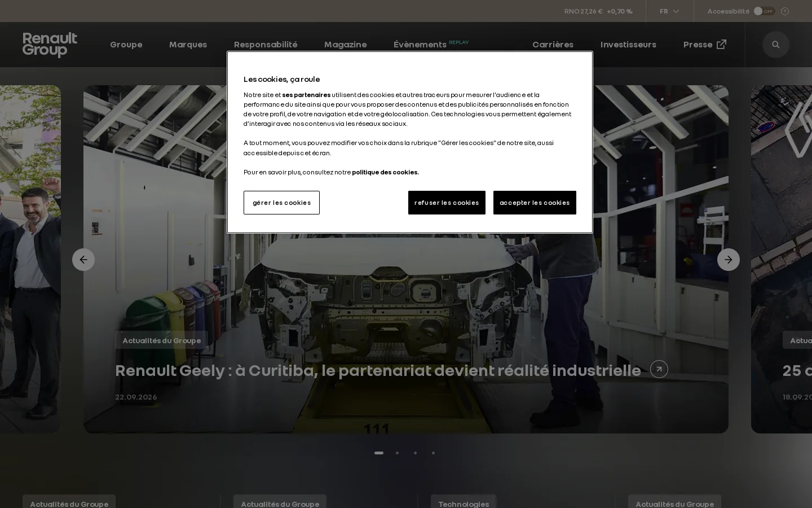Open the Groupe menu
Image resolution: width=812 pixels, height=508 pixels.
(x=126, y=45)
